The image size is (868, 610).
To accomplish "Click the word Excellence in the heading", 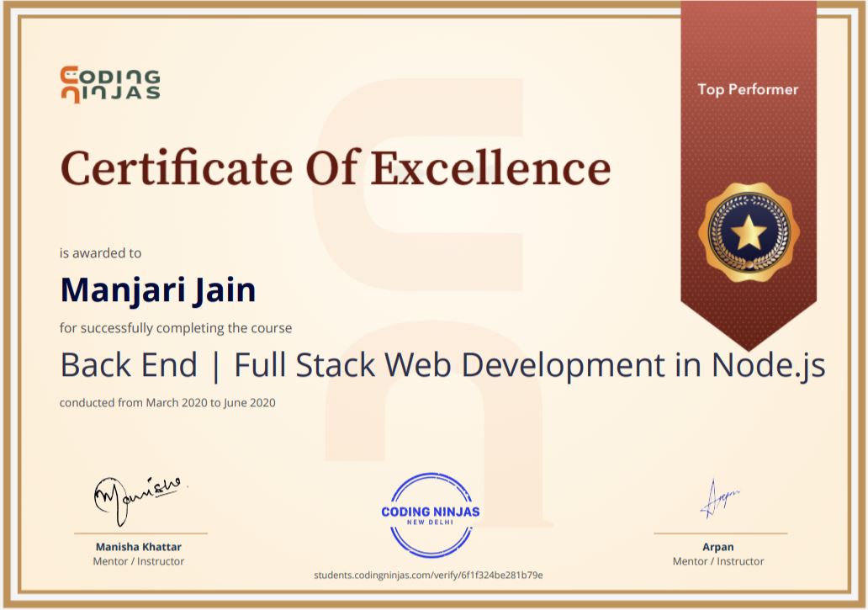I will click(x=490, y=167).
